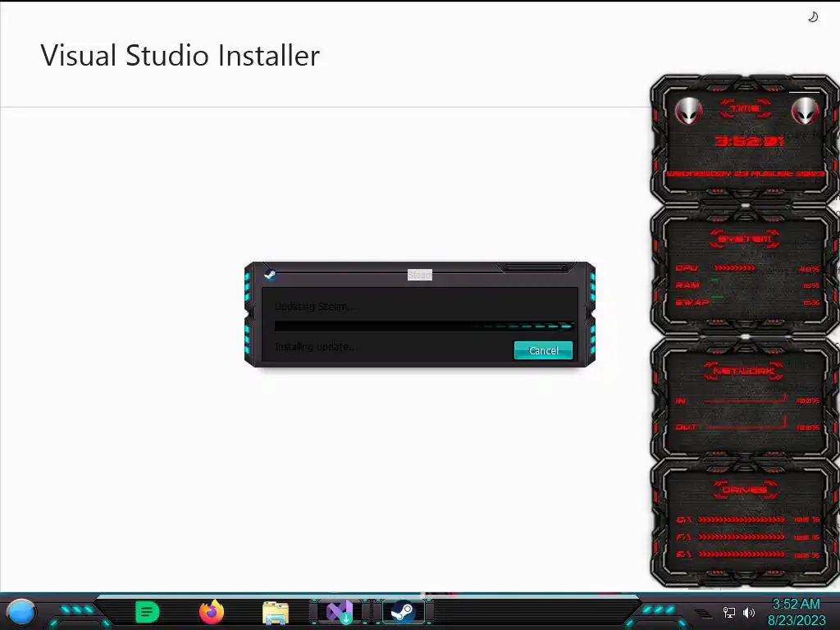Viewport: 840px width, 630px height.
Task: Click the red digital clock 3:52 readout
Action: coord(750,141)
